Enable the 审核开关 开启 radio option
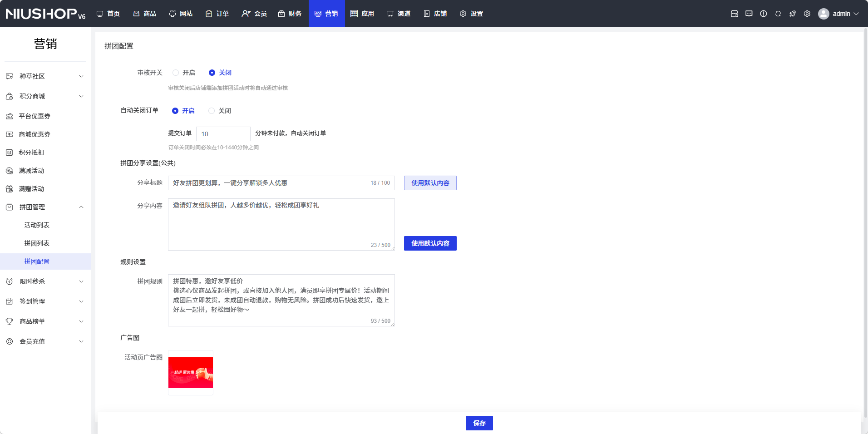The width and height of the screenshot is (868, 434). point(176,73)
